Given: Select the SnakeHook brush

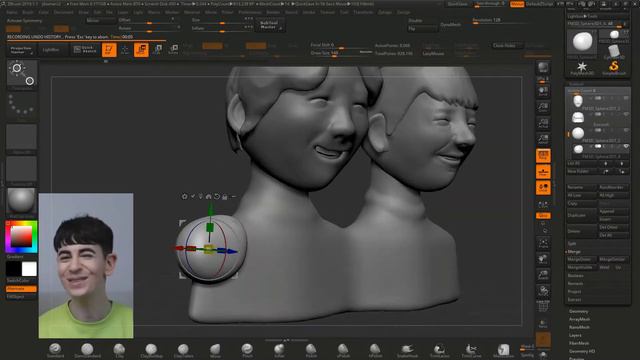Looking at the screenshot, I should click(x=407, y=350).
